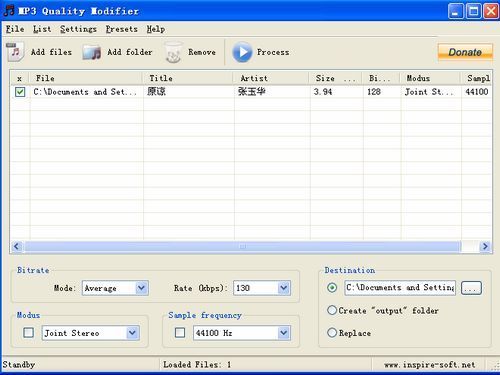Viewport: 500px width, 375px height.
Task: Click the Artist column header
Action: tap(271, 78)
